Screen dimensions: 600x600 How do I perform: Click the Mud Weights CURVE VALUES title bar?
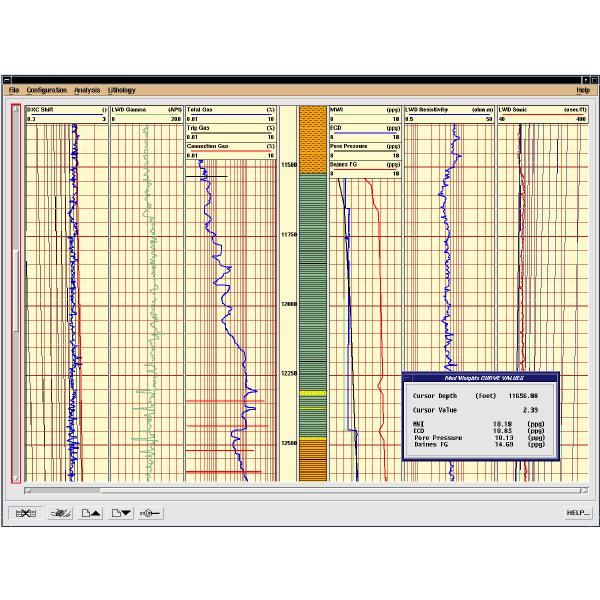click(481, 377)
